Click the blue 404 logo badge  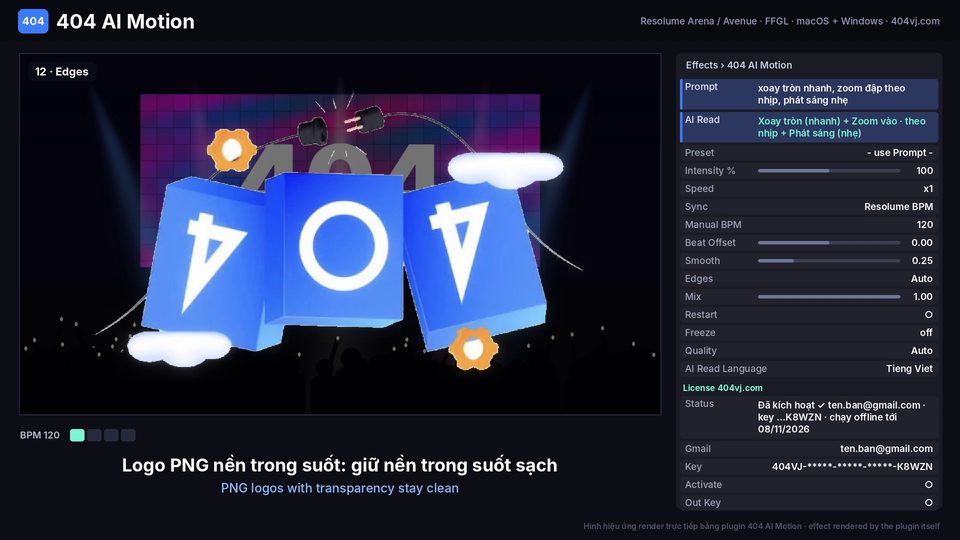coord(33,21)
